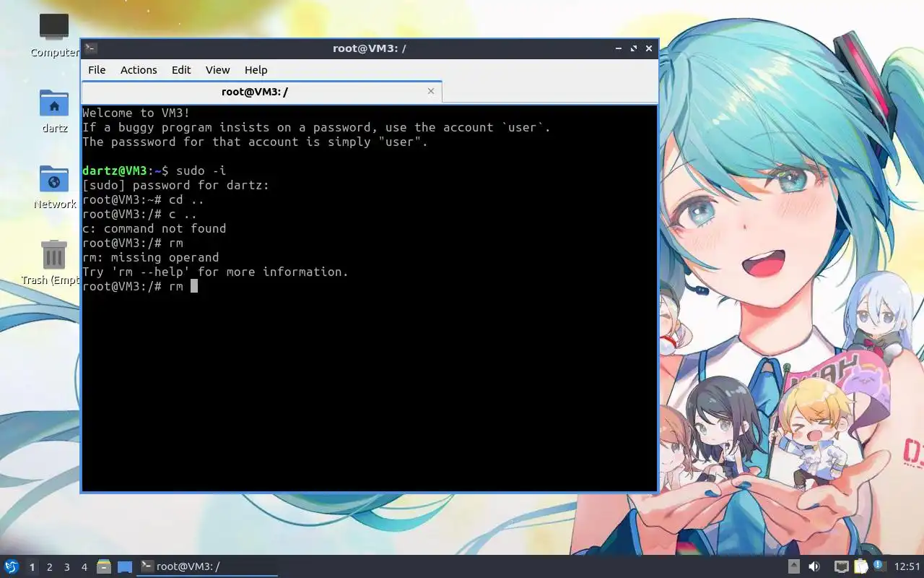This screenshot has height=578, width=924.
Task: Close the root@VM3: / tab
Action: coord(431,91)
